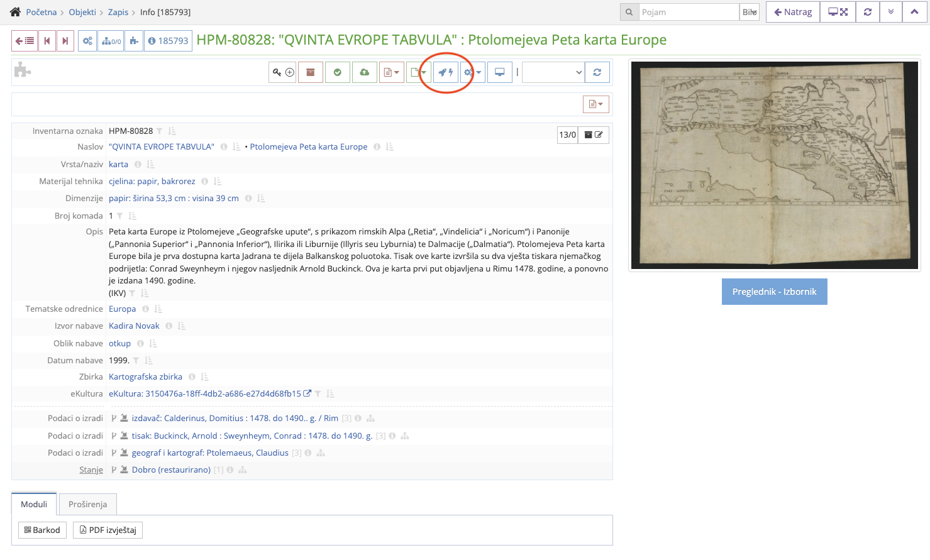Click the puzzle piece button near record ID
This screenshot has width=930, height=560.
point(134,41)
